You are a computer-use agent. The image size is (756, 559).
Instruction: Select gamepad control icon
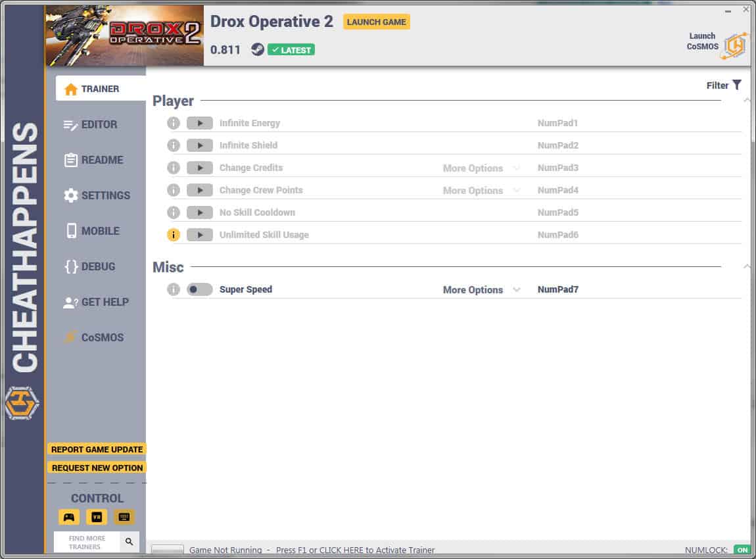point(69,517)
